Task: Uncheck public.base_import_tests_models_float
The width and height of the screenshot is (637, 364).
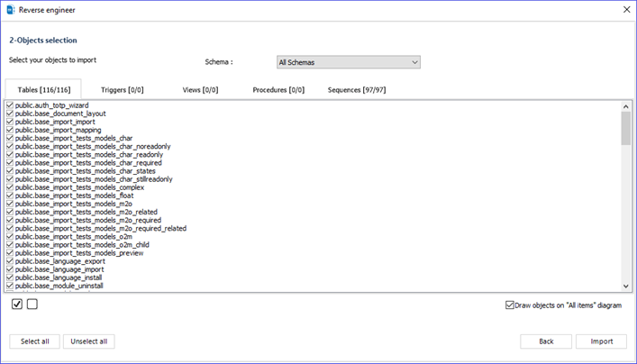Action: [x=10, y=196]
